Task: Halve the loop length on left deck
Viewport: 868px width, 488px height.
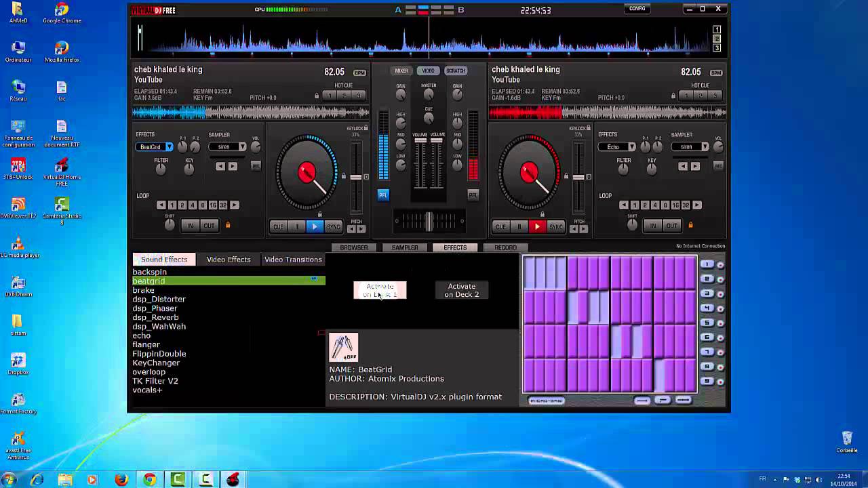Action: (161, 205)
